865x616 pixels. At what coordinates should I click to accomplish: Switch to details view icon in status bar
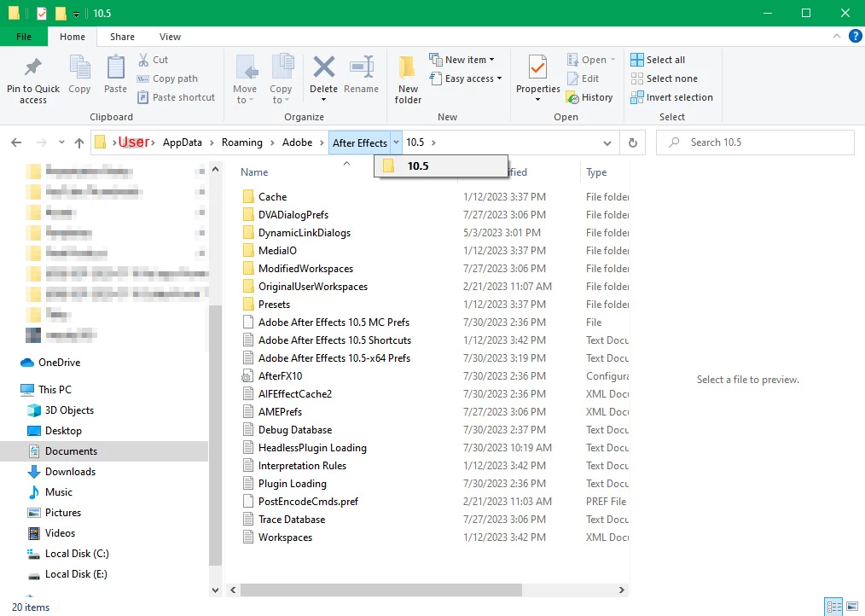(833, 607)
